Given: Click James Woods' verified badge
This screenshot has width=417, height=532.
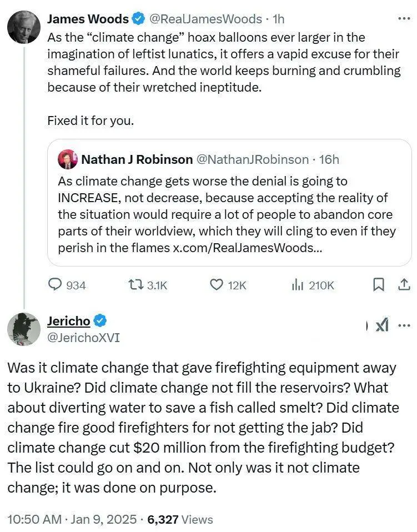Looking at the screenshot, I should coord(138,19).
